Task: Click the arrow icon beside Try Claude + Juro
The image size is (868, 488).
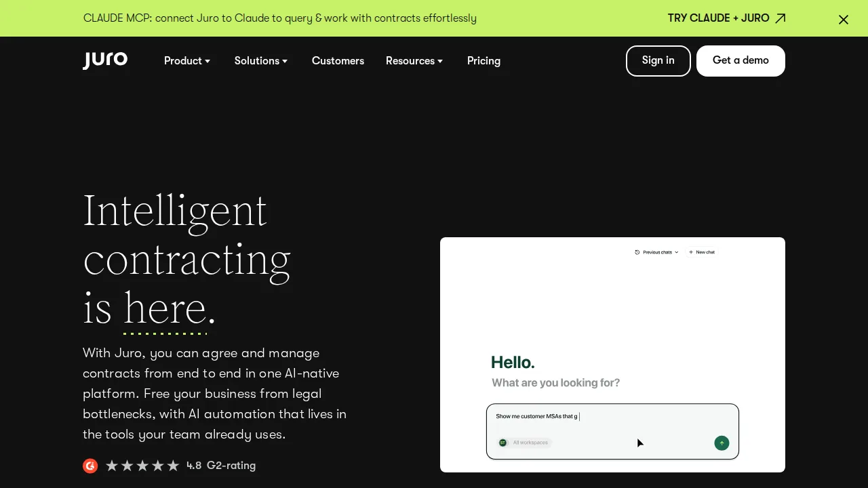Action: [x=781, y=18]
